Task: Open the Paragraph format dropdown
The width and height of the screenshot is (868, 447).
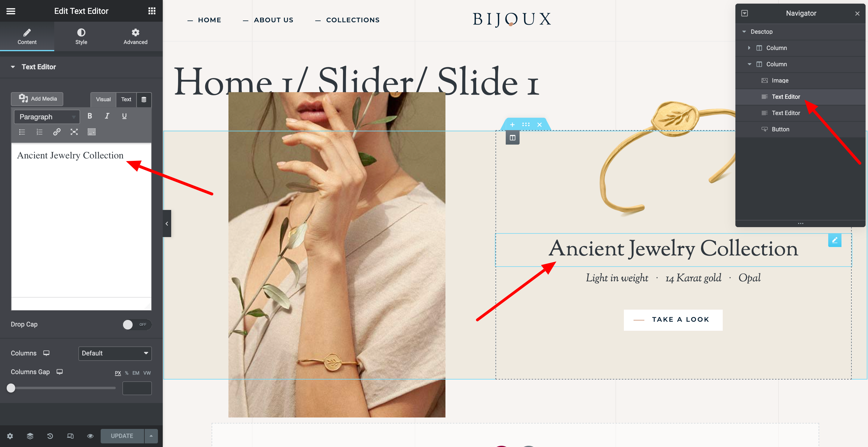Action: coord(47,117)
